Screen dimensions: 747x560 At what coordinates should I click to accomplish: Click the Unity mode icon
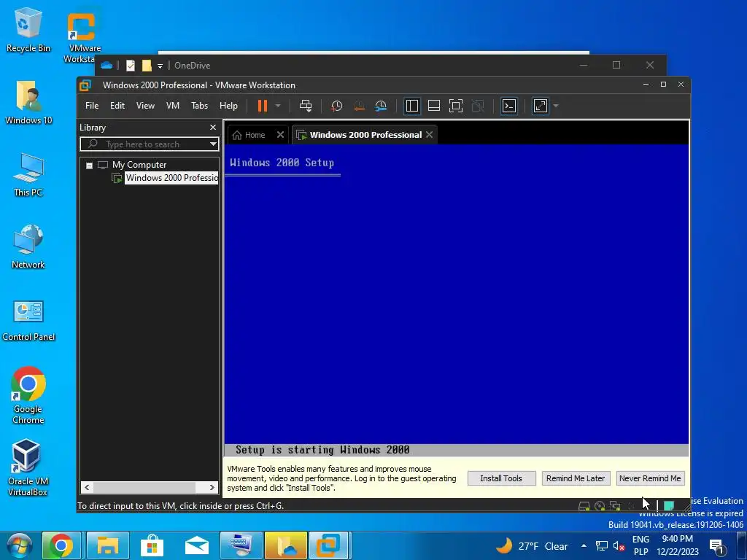[x=478, y=106]
